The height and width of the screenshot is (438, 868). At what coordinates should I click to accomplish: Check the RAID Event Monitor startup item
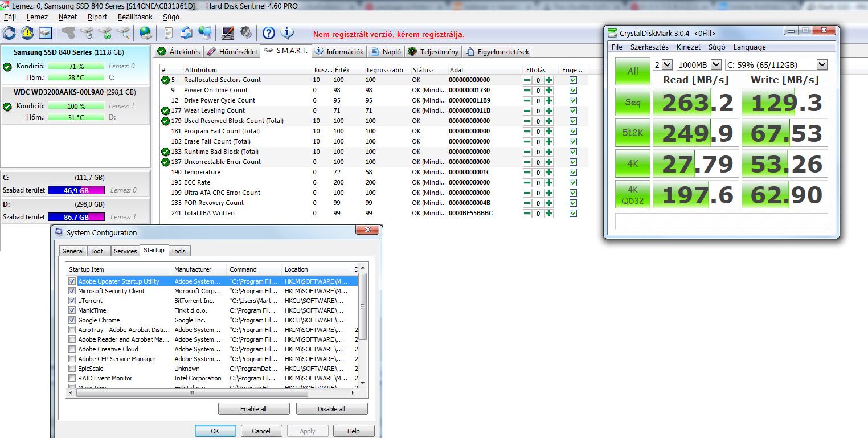point(72,378)
